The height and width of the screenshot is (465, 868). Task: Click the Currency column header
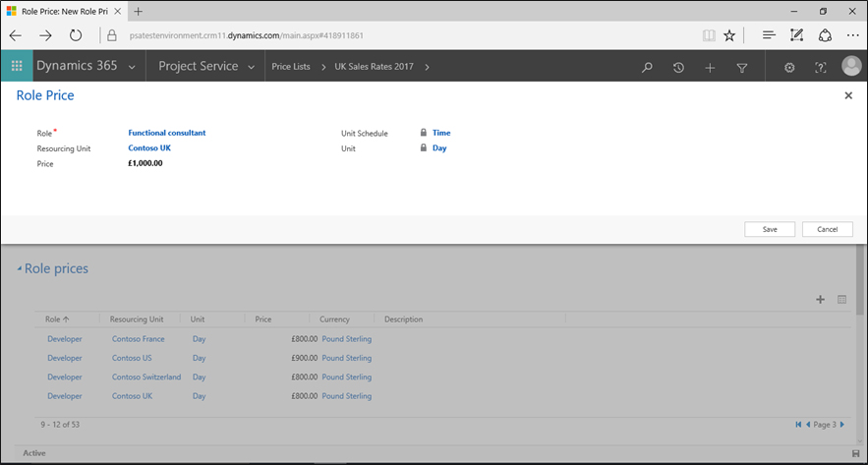coord(334,320)
